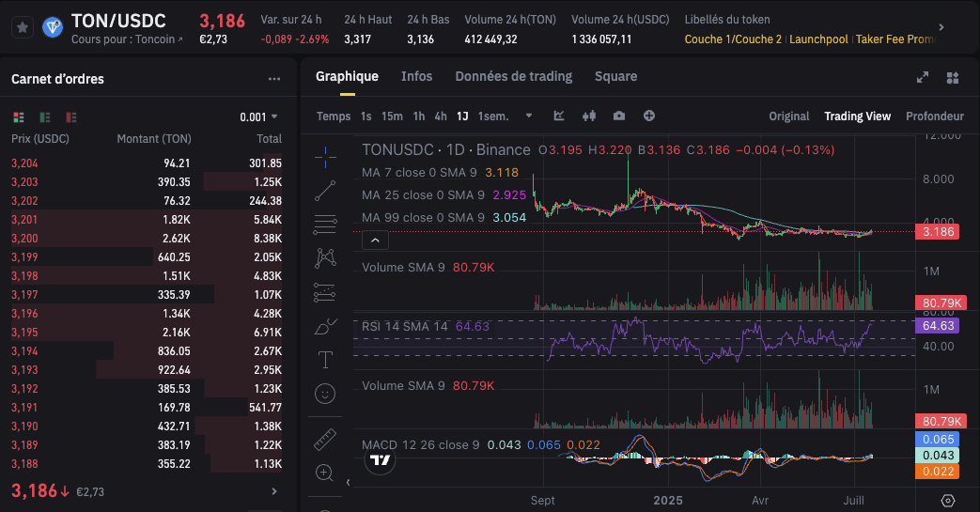Image resolution: width=980 pixels, height=512 pixels.
Task: Change the candlestick chart style
Action: 589,116
